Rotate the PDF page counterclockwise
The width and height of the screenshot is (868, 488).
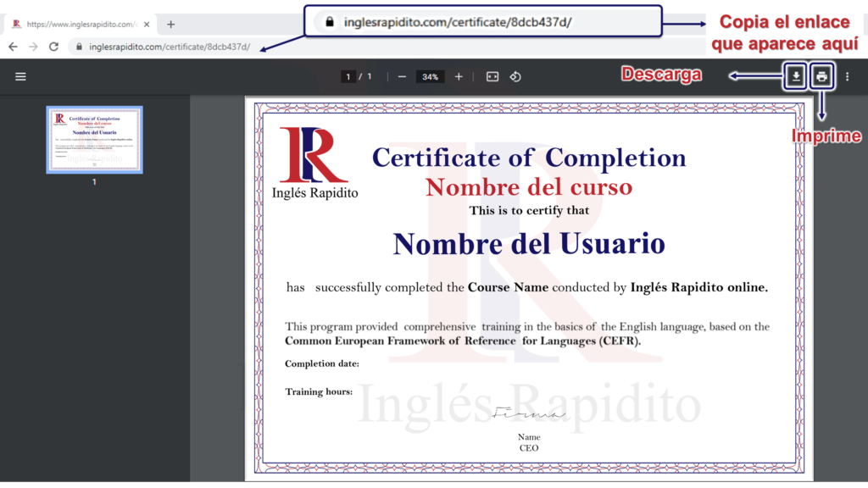(x=515, y=77)
